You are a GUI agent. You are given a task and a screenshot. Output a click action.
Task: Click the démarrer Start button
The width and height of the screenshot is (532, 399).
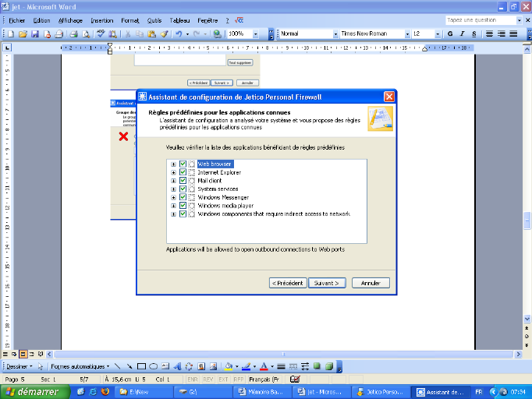(35, 392)
